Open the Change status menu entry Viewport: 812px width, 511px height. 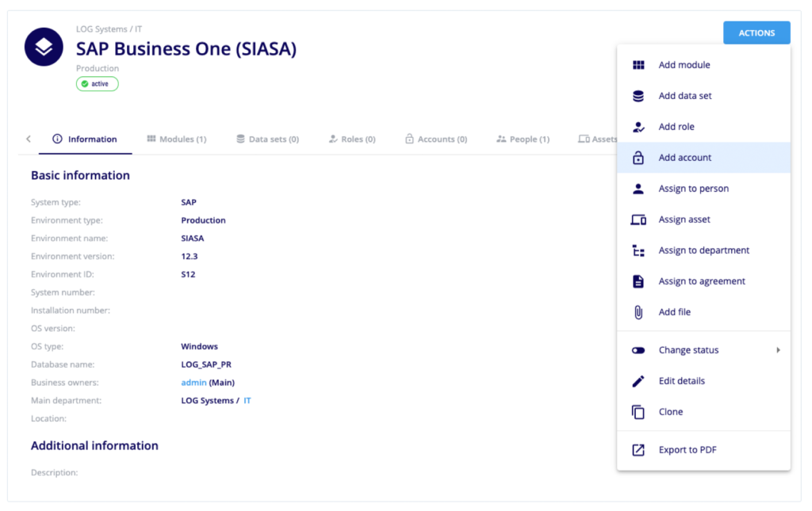point(704,350)
